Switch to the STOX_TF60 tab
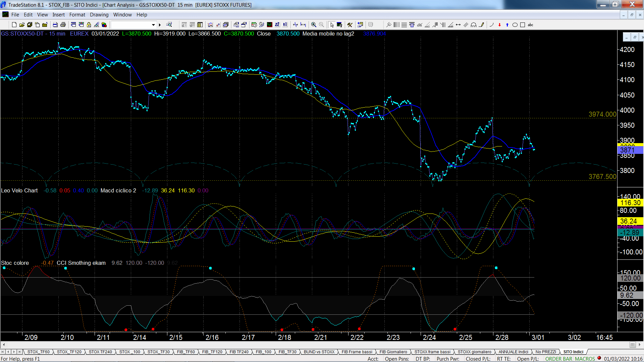 (38, 352)
